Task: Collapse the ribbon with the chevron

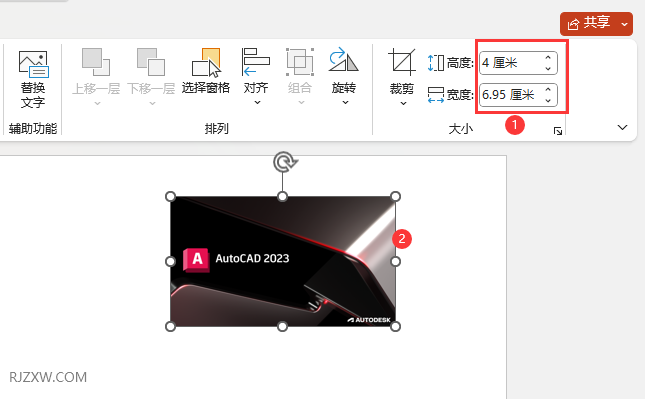Action: pyautogui.click(x=622, y=128)
